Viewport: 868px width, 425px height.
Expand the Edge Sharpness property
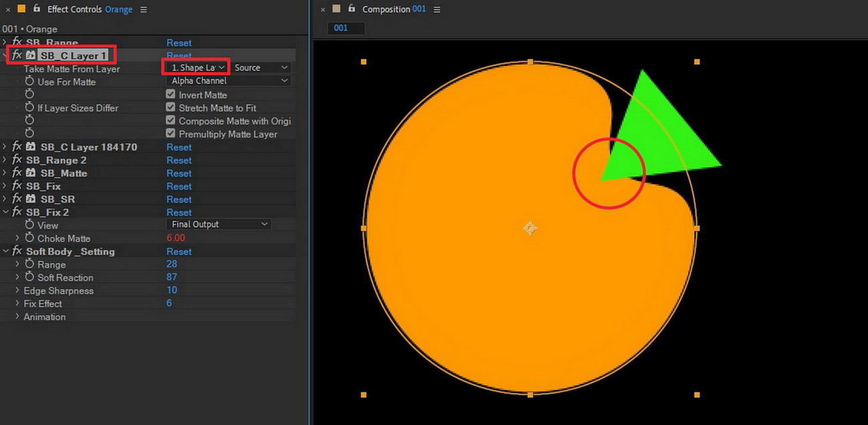click(x=17, y=290)
